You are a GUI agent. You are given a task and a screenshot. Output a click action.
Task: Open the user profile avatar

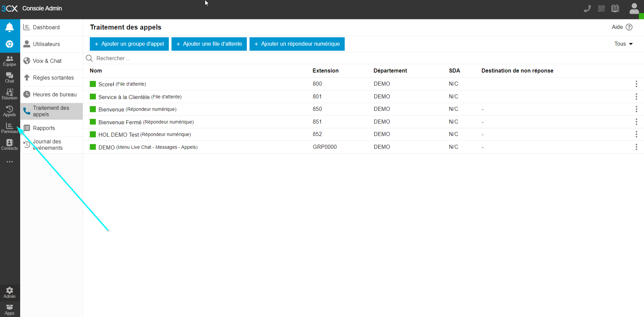634,9
